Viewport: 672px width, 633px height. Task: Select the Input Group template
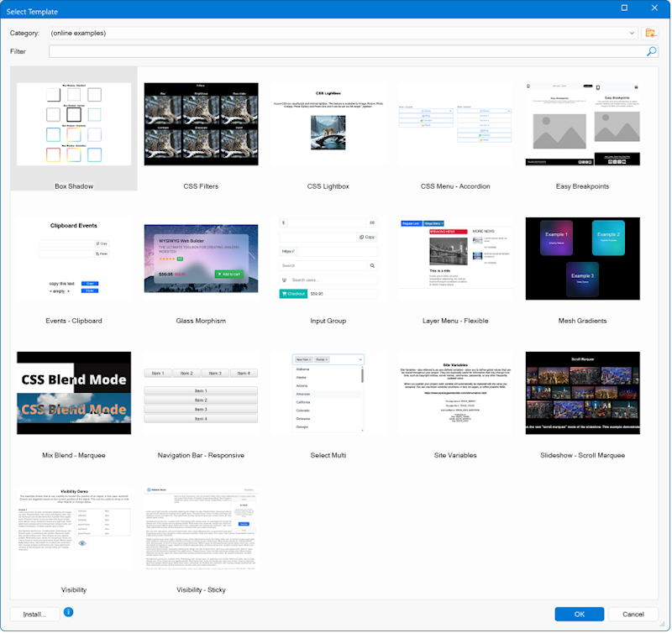pos(328,259)
